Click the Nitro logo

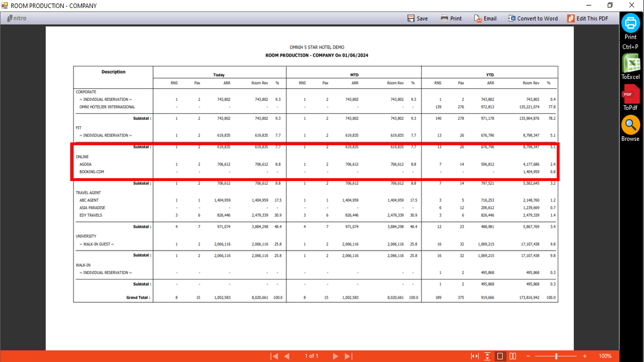[17, 18]
